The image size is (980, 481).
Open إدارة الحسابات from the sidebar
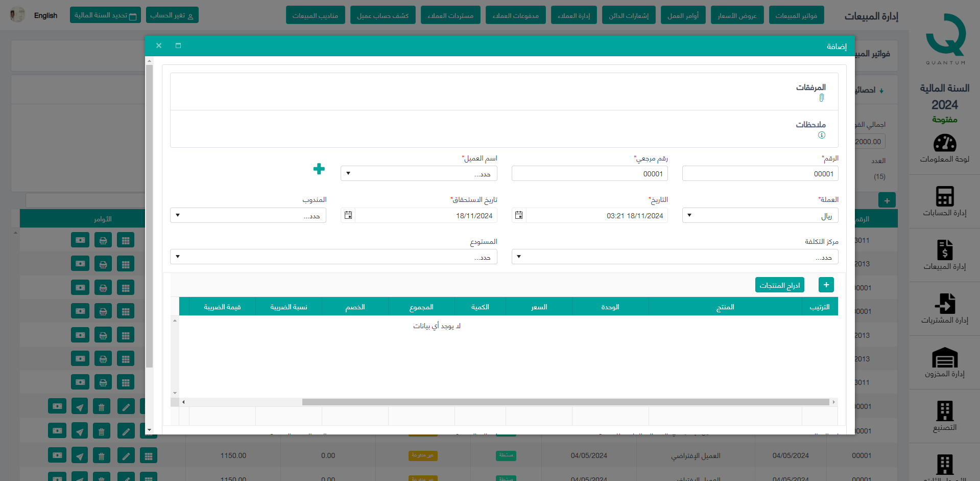[944, 201]
